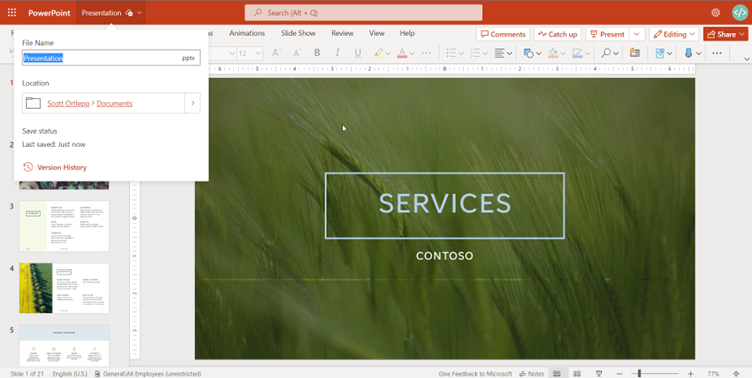Open shapes dropdown arrow
The image size is (752, 378).
tap(539, 53)
